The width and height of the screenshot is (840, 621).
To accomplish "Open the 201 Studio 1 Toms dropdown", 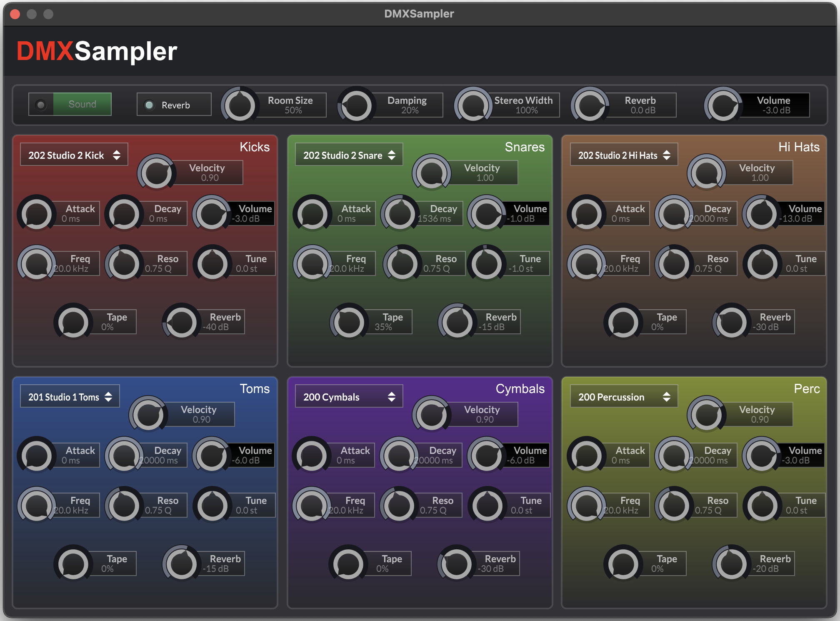I will 70,396.
